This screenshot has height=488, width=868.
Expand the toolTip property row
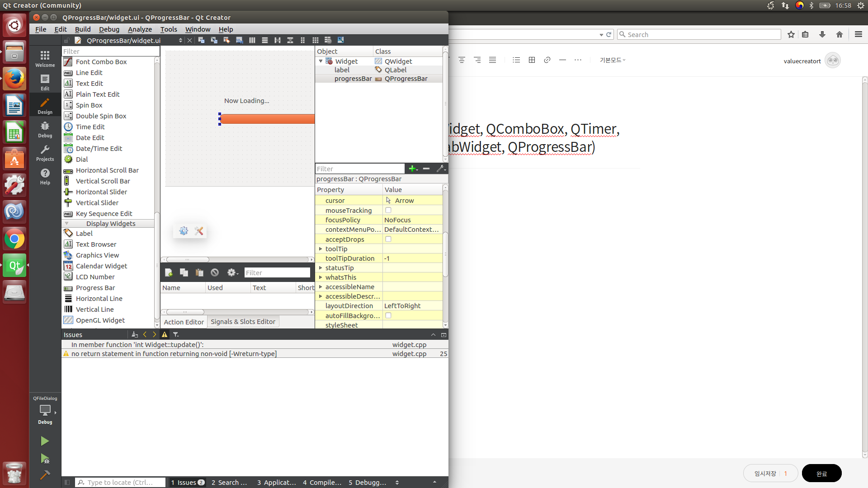click(x=321, y=249)
